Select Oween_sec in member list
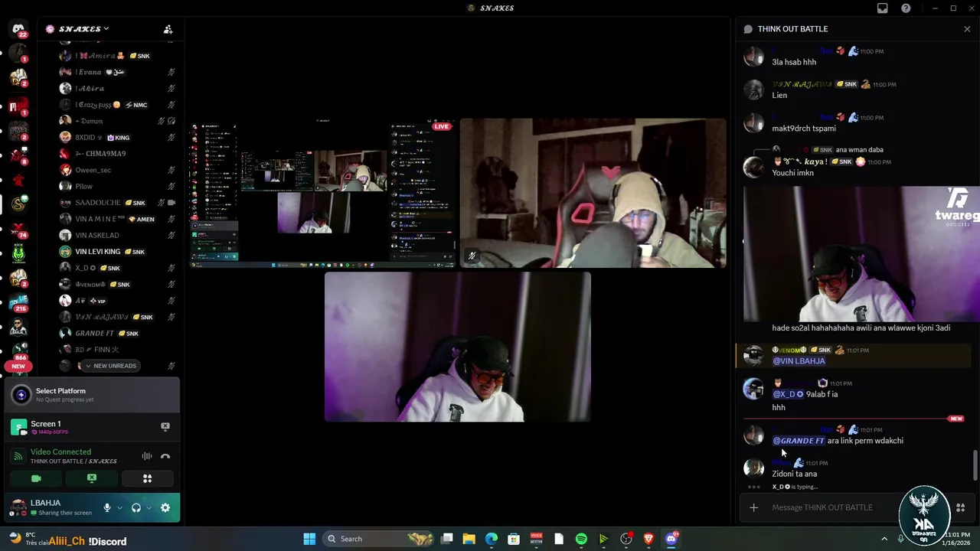The height and width of the screenshot is (551, 980). [119, 170]
